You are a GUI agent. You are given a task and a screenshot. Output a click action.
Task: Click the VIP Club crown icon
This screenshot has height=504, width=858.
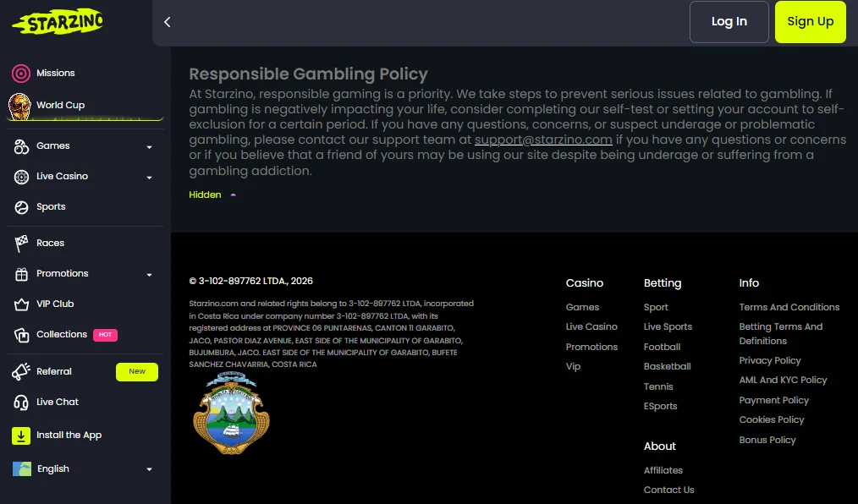pyautogui.click(x=21, y=304)
